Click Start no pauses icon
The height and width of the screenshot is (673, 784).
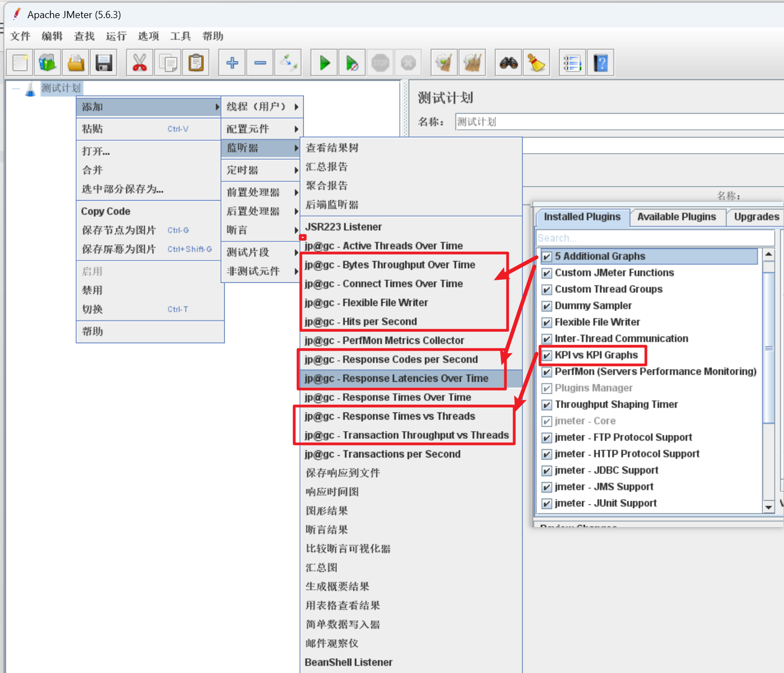point(352,63)
